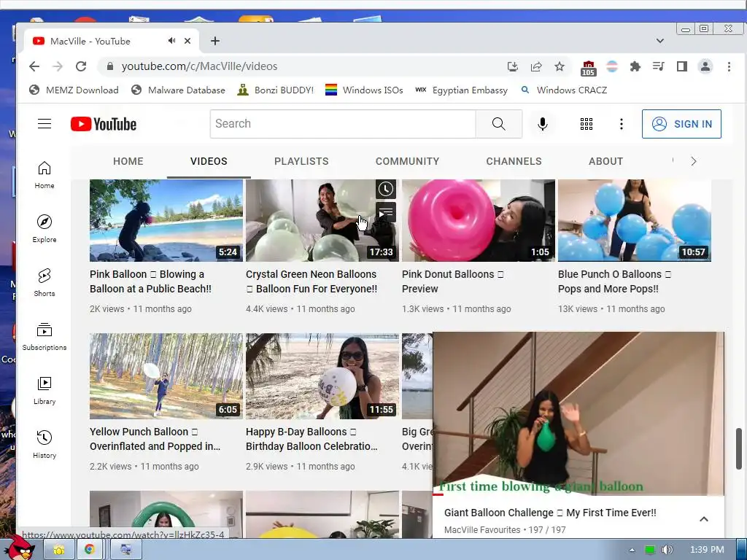Image resolution: width=747 pixels, height=560 pixels.
Task: Open Chrome three-dot menu
Action: click(x=729, y=66)
